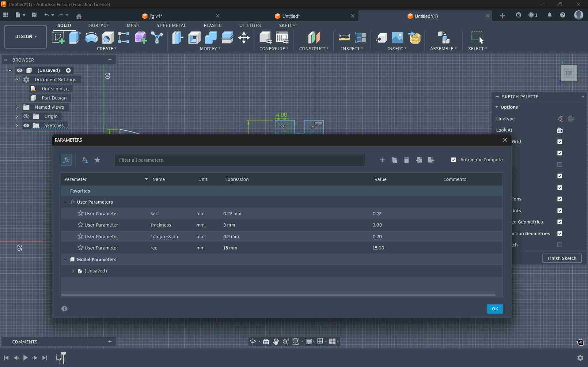This screenshot has height=367, width=588.
Task: Click the copy parameters icon in dialog
Action: click(394, 160)
